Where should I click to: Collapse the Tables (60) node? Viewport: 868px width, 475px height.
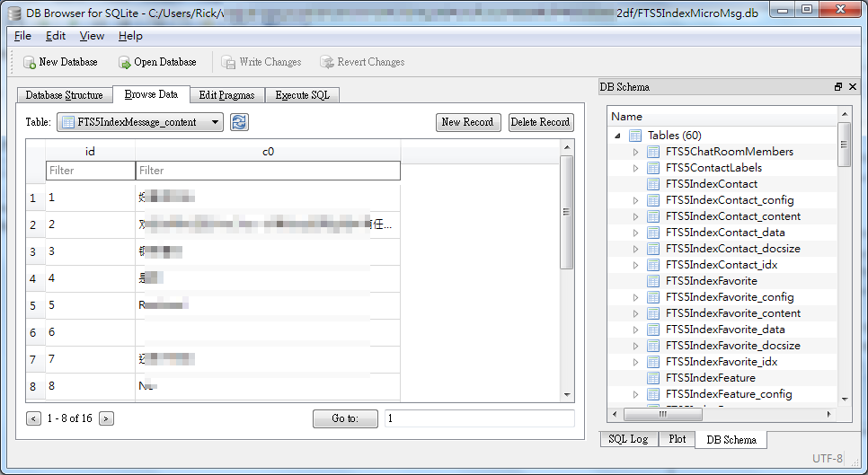618,136
